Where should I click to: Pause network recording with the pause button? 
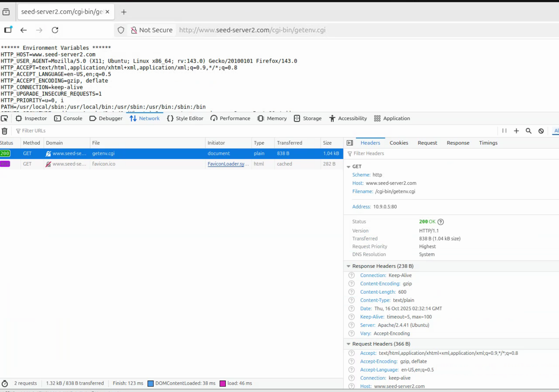[504, 131]
